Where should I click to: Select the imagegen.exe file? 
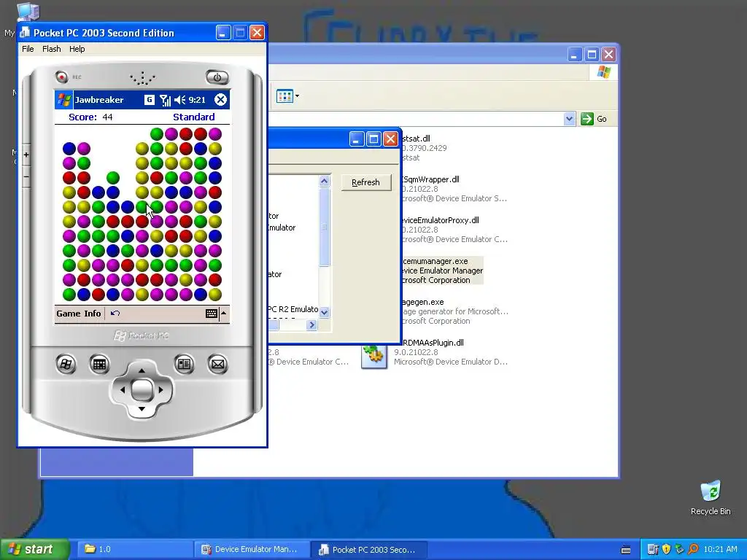coord(454,311)
